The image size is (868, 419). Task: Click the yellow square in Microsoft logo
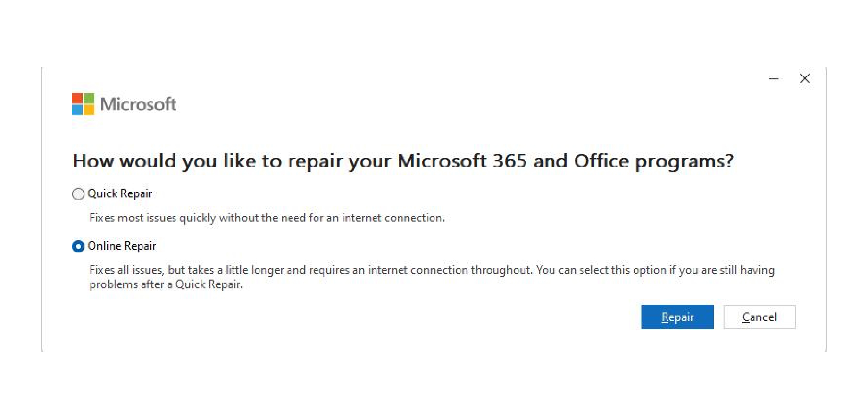(89, 110)
